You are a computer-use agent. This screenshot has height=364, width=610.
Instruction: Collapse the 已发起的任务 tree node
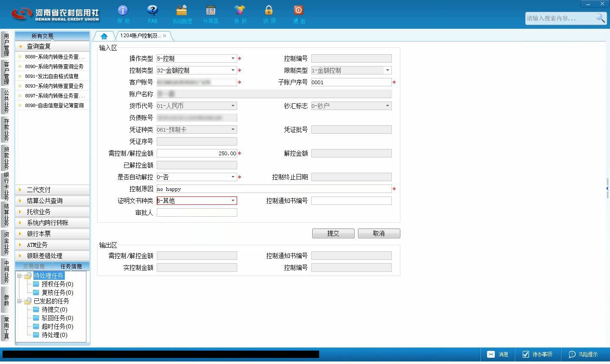[x=19, y=301]
